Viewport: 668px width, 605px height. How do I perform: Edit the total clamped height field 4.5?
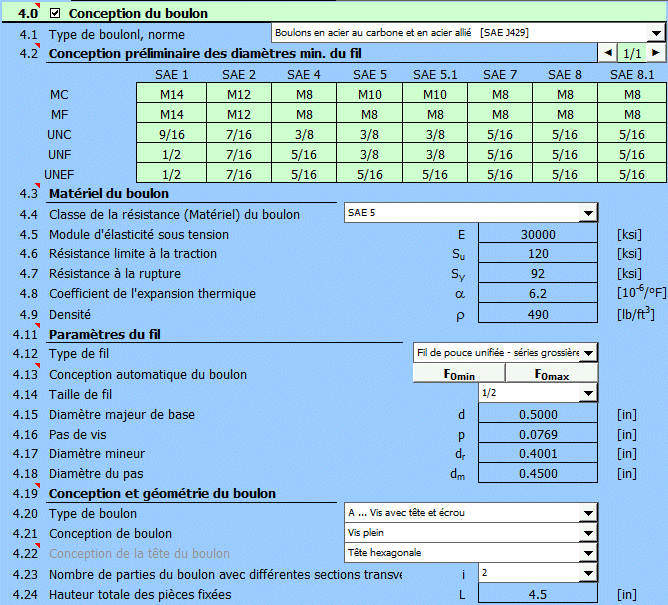point(538,594)
